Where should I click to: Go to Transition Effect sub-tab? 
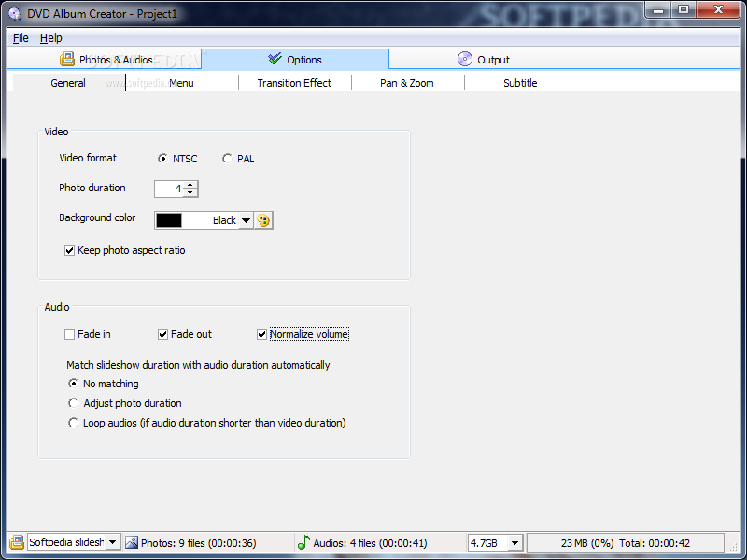click(x=294, y=83)
